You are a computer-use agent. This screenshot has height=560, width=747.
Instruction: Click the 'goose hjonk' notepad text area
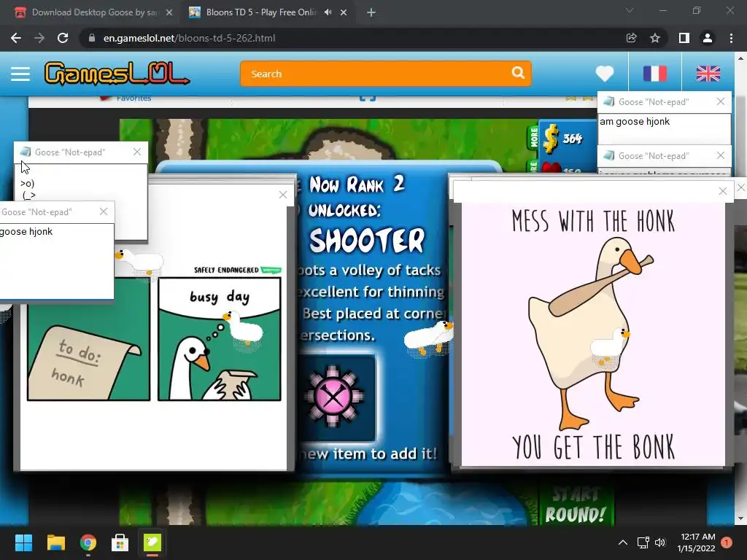click(57, 261)
